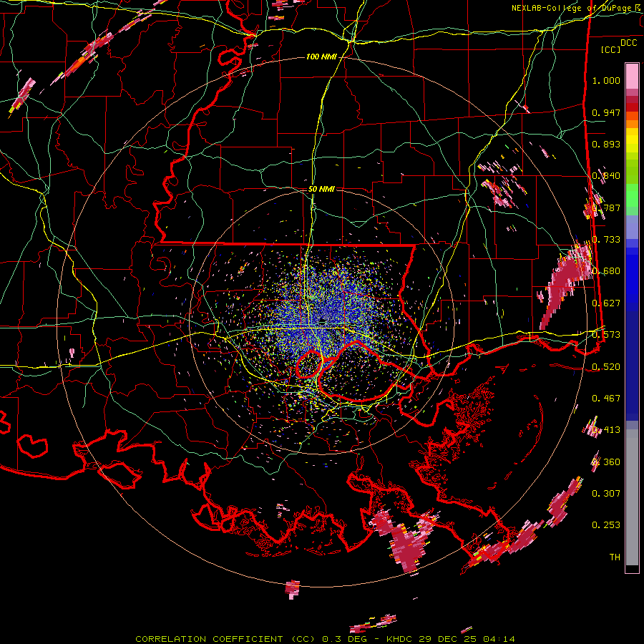644x644 pixels.
Task: Select the 0.467 color scale value
Action: pos(606,398)
